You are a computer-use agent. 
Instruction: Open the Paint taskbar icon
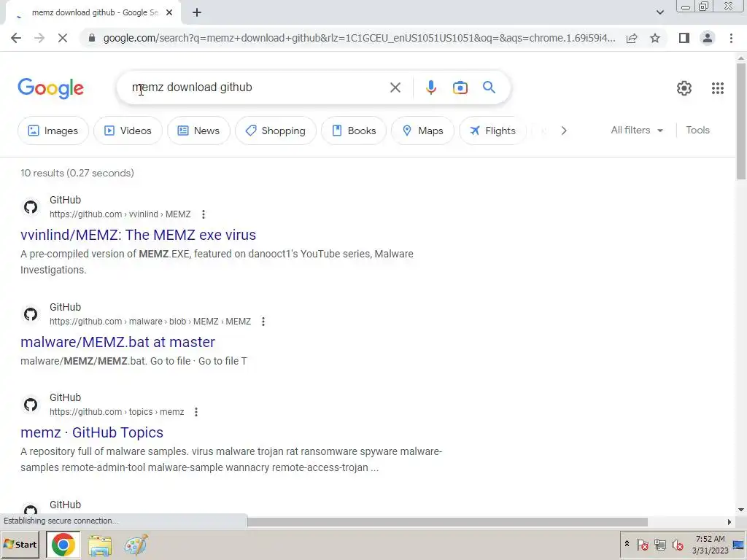(136, 545)
